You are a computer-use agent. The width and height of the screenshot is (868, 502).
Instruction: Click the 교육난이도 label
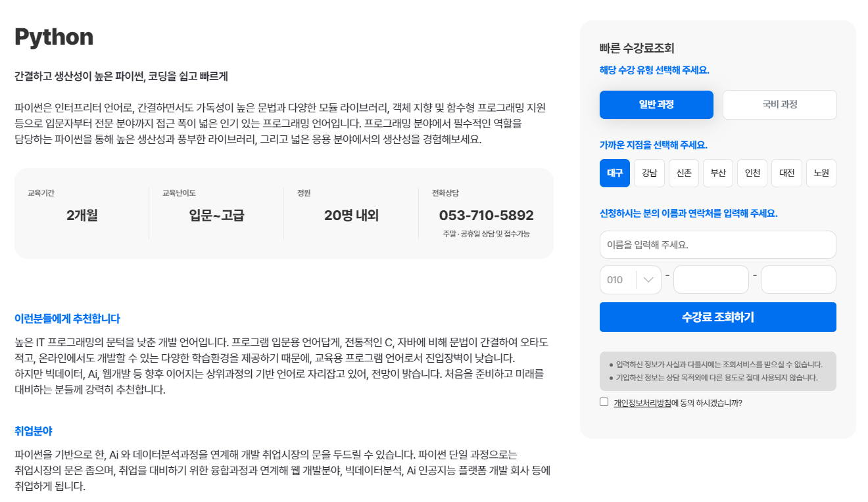[x=179, y=193]
